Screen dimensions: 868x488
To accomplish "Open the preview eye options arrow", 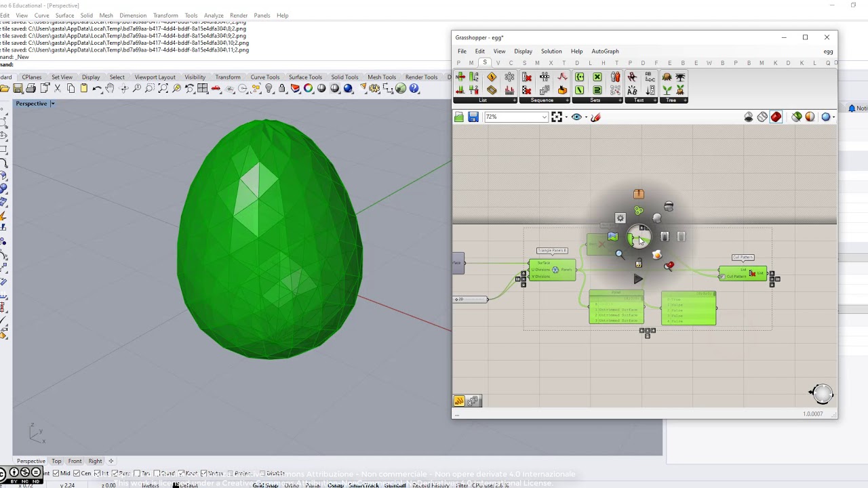I will click(x=586, y=117).
